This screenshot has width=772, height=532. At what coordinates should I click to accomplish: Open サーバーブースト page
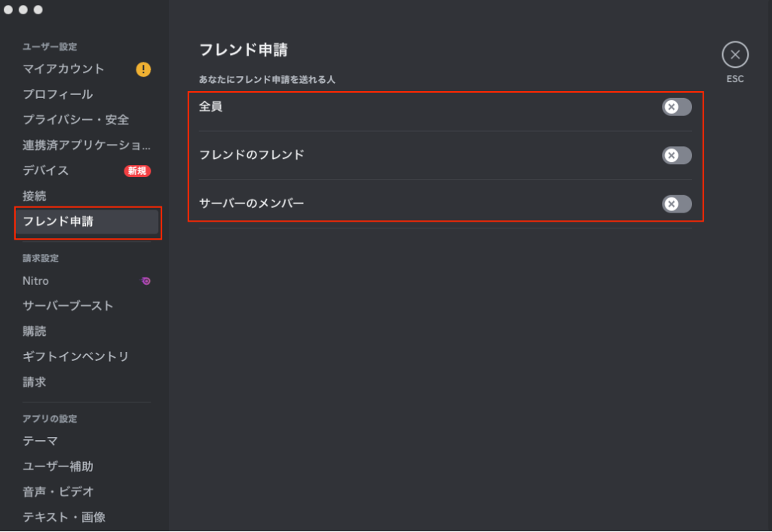click(68, 306)
